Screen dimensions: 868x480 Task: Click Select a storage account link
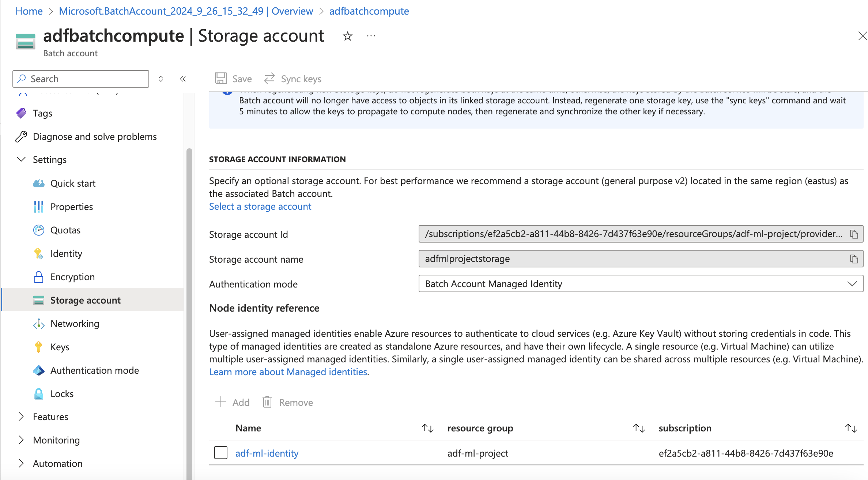click(x=260, y=206)
